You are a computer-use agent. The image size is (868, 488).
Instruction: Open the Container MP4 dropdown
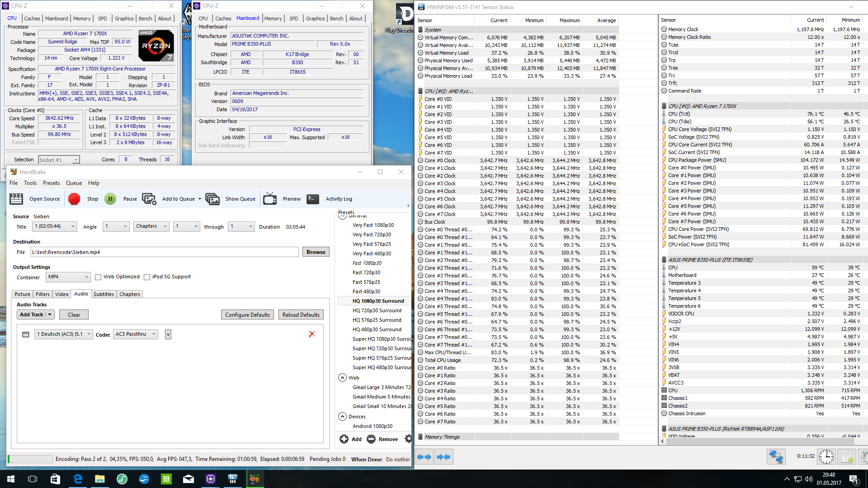pyautogui.click(x=68, y=277)
